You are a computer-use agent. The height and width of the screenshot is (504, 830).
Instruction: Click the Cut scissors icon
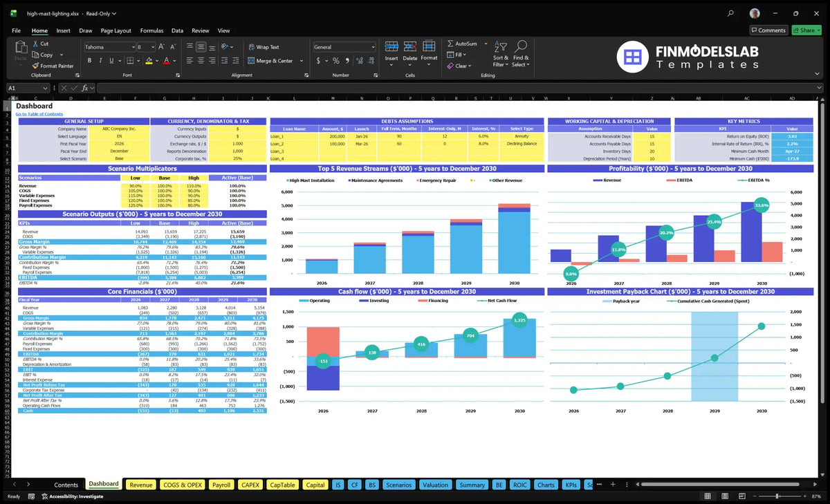pyautogui.click(x=35, y=44)
